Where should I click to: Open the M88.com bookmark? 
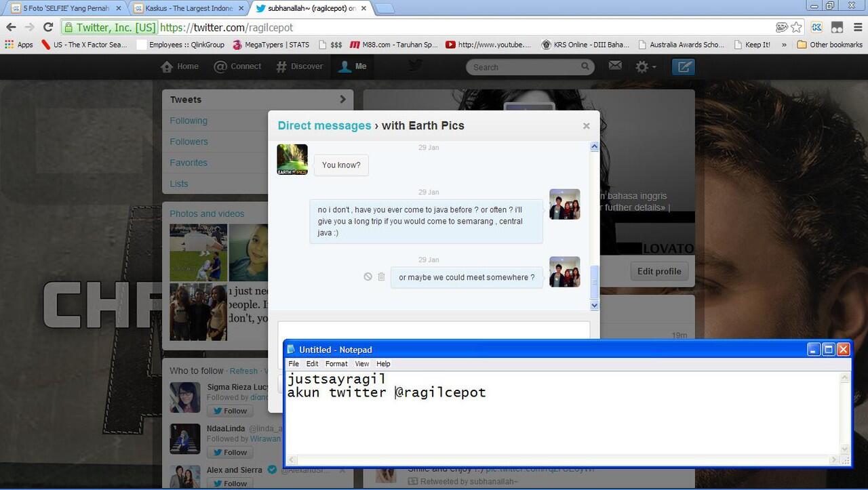394,45
